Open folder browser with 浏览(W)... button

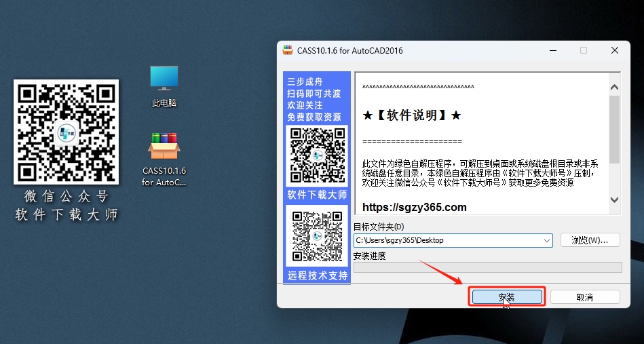(590, 240)
